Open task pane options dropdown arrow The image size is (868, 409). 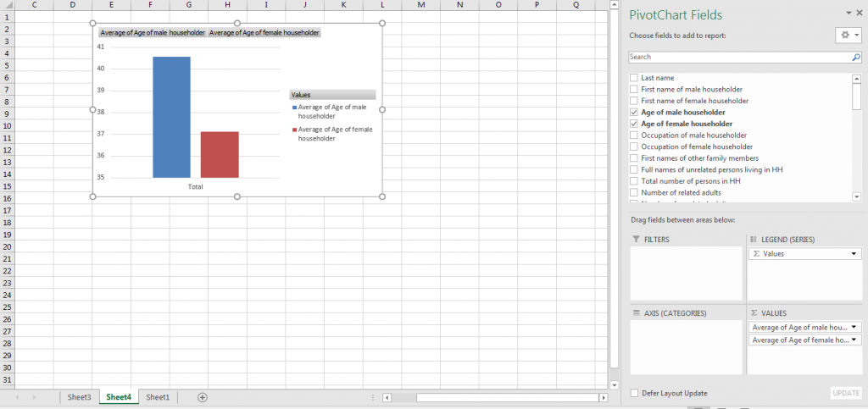[848, 13]
